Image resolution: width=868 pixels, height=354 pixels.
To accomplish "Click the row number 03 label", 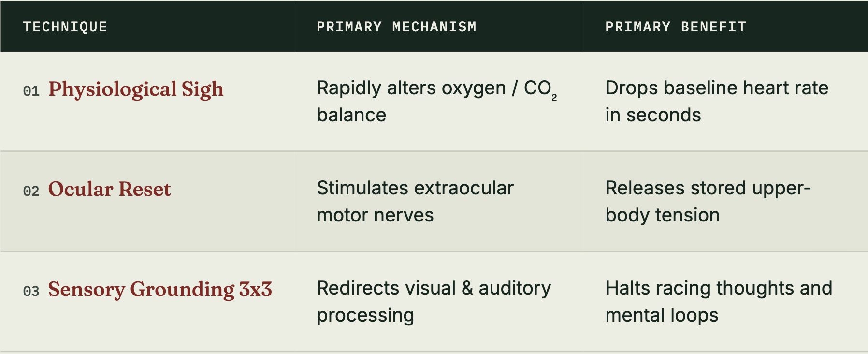I will pos(31,292).
